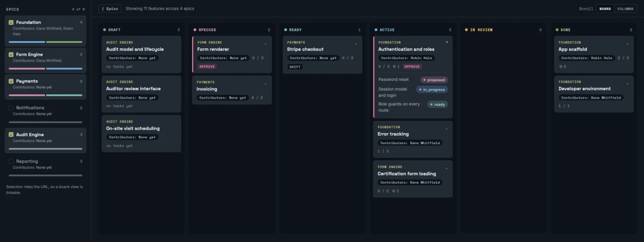644x242 pixels.
Task: Click the IN REVIEW column header
Action: pyautogui.click(x=481, y=30)
